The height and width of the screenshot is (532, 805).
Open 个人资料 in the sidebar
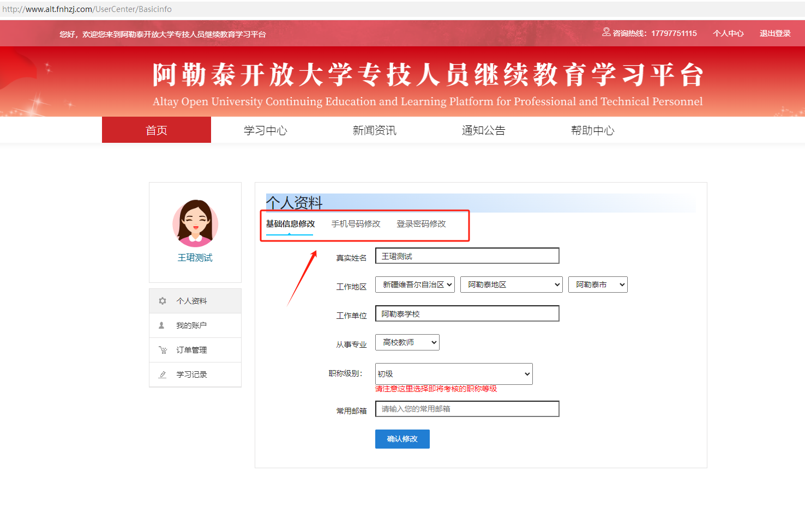(x=195, y=301)
